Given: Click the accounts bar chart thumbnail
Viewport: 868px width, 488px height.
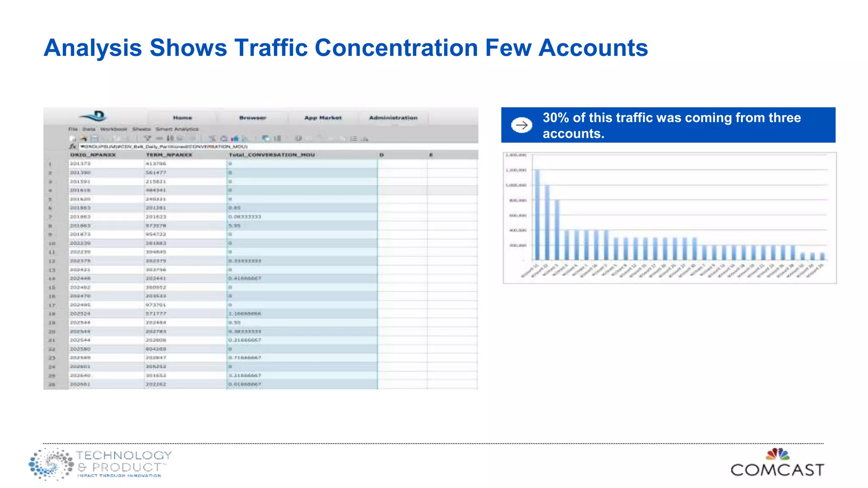Looking at the screenshot, I should [x=670, y=218].
